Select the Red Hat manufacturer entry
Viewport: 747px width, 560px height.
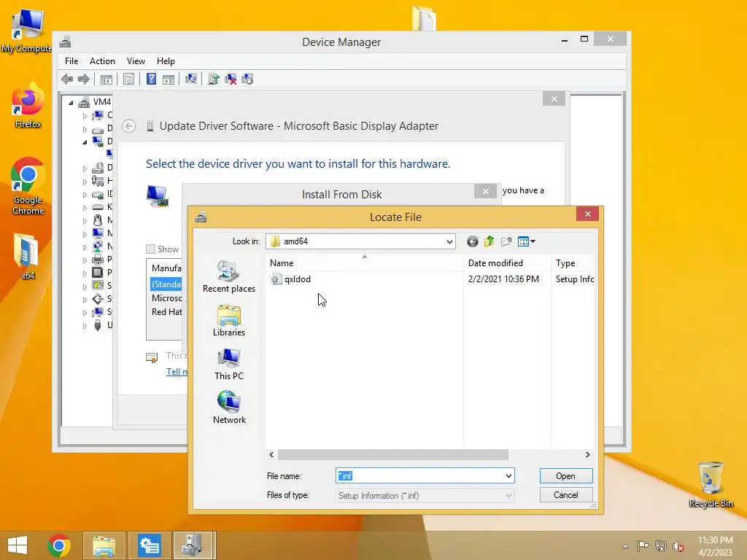pos(166,312)
